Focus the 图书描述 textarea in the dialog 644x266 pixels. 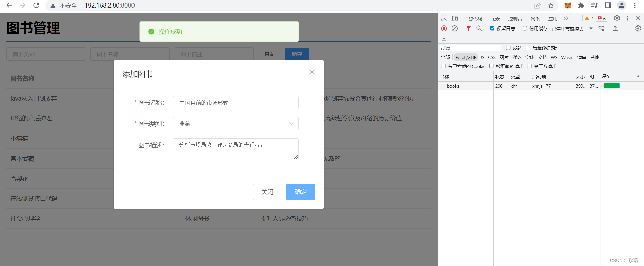click(x=235, y=149)
